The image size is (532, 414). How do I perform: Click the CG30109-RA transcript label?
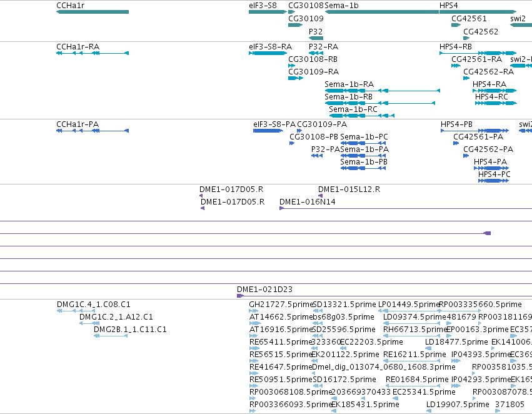pos(313,71)
